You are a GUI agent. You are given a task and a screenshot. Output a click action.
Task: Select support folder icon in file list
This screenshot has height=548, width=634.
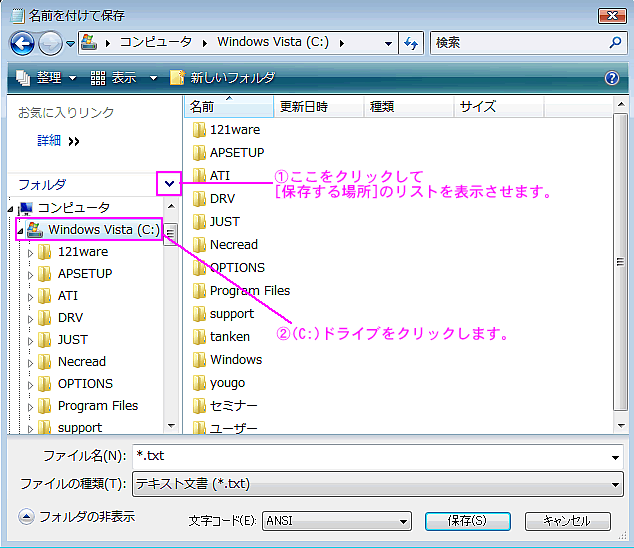coord(199,314)
